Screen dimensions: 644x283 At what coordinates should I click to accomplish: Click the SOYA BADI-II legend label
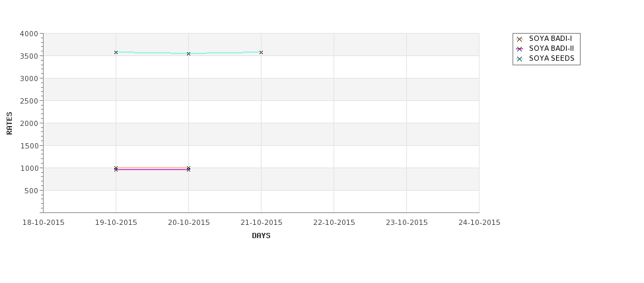(x=551, y=48)
